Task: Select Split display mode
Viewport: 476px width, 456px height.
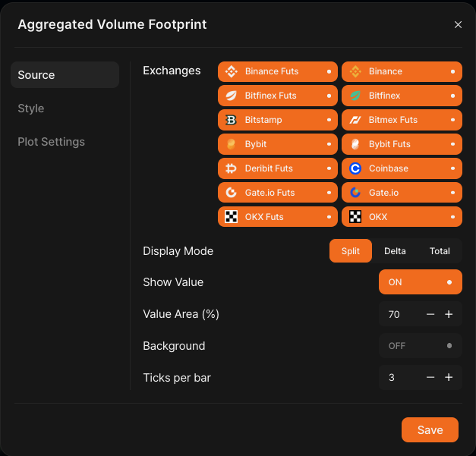Action: [351, 251]
